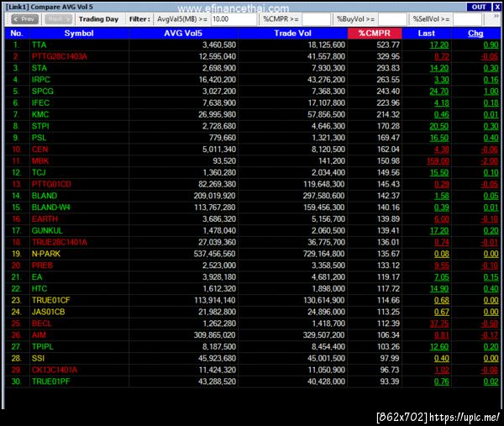
Task: Select the CK13C1401A symbol
Action: [55, 370]
